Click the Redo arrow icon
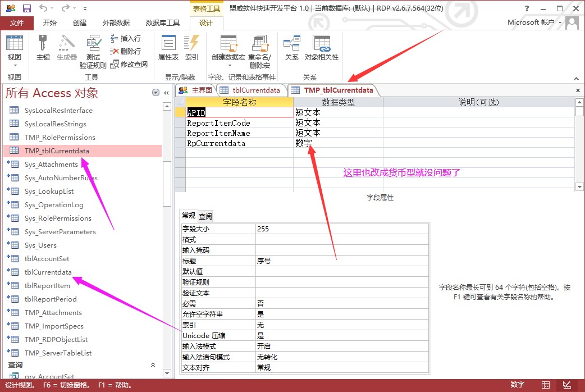 tap(66, 8)
